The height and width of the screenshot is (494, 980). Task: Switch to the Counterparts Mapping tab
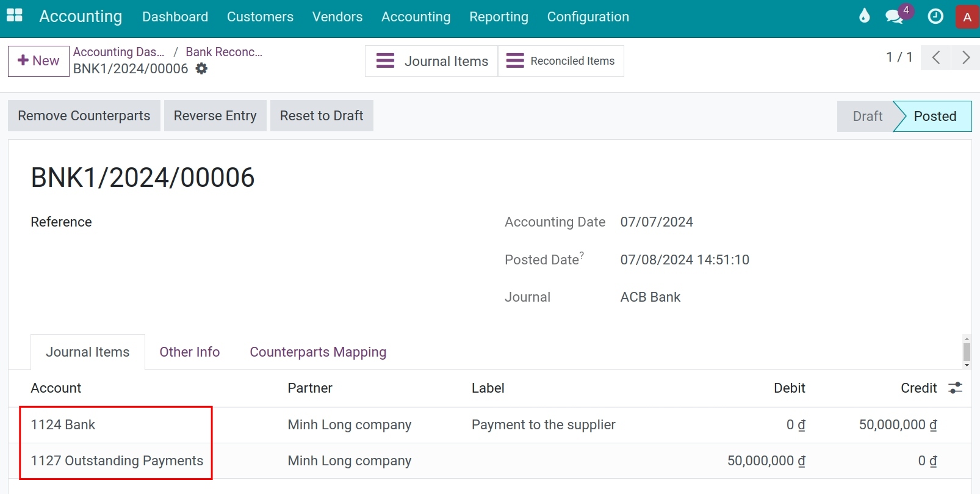(x=318, y=352)
